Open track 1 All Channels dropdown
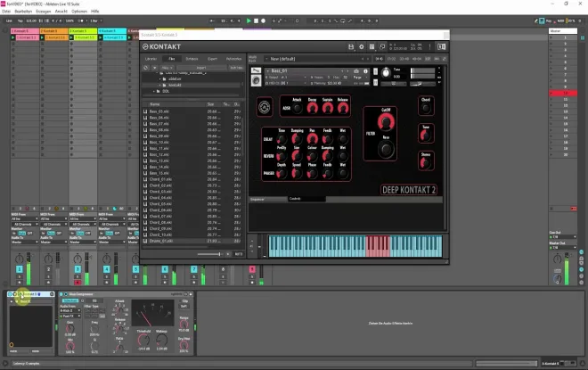588x370 pixels. click(x=25, y=224)
